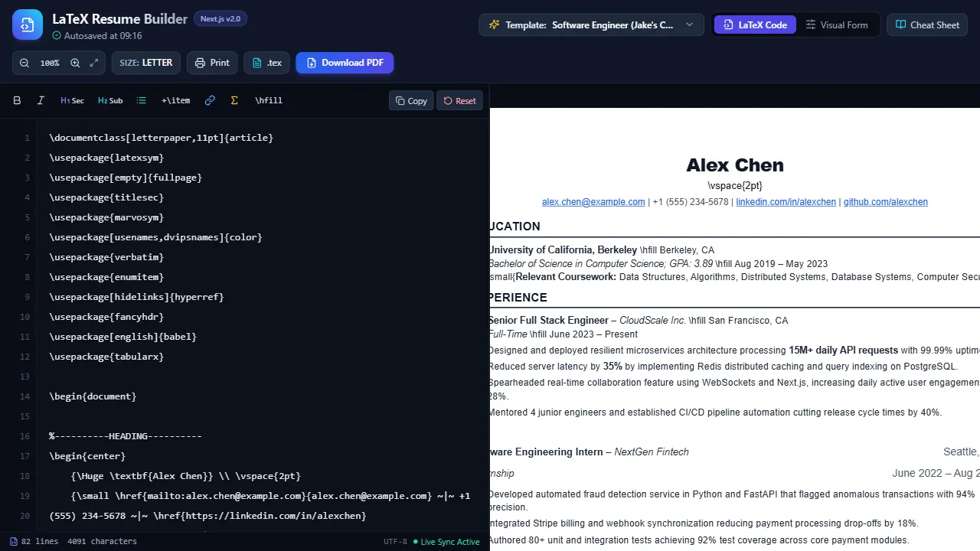
Task: Place the cursor on the \documentclass line
Action: coord(161,138)
